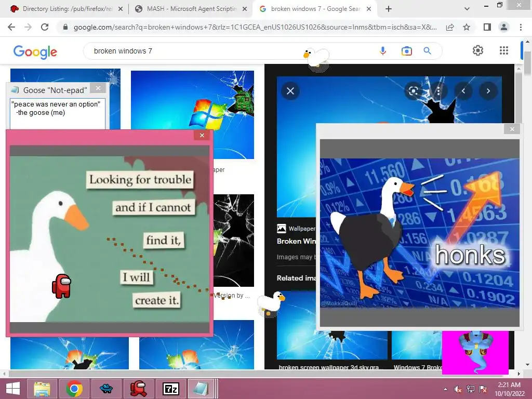Open Chrome three-dot menu
532x399 pixels.
[521, 27]
